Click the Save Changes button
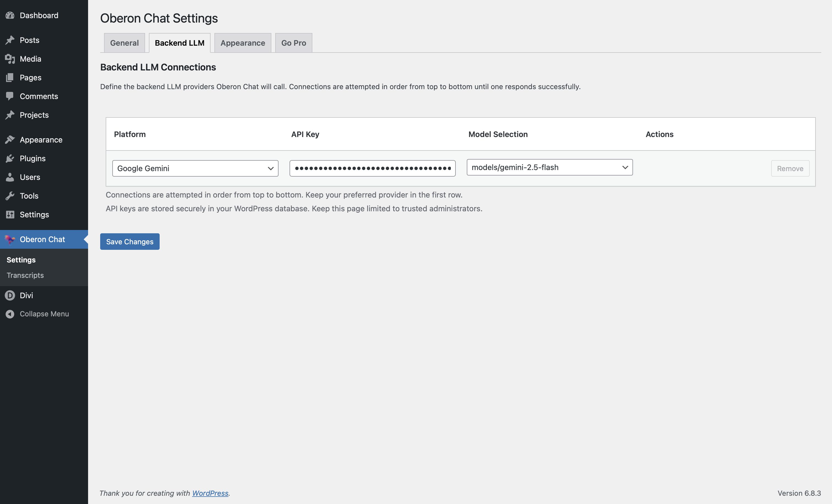832x504 pixels. click(129, 241)
